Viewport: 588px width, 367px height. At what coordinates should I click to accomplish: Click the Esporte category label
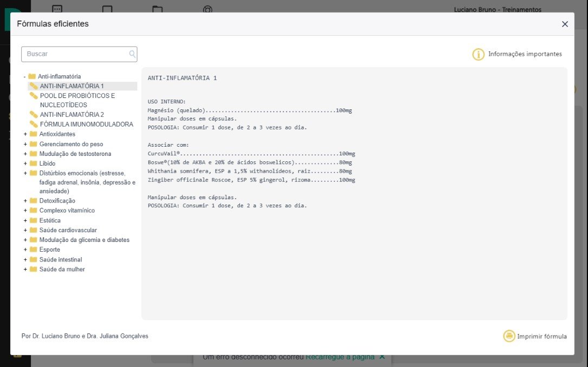coord(49,250)
